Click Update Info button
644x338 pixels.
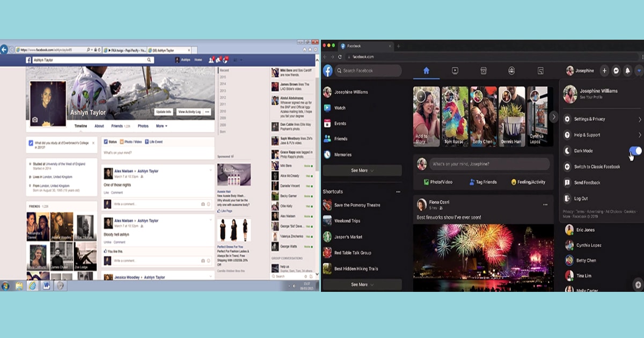point(164,112)
